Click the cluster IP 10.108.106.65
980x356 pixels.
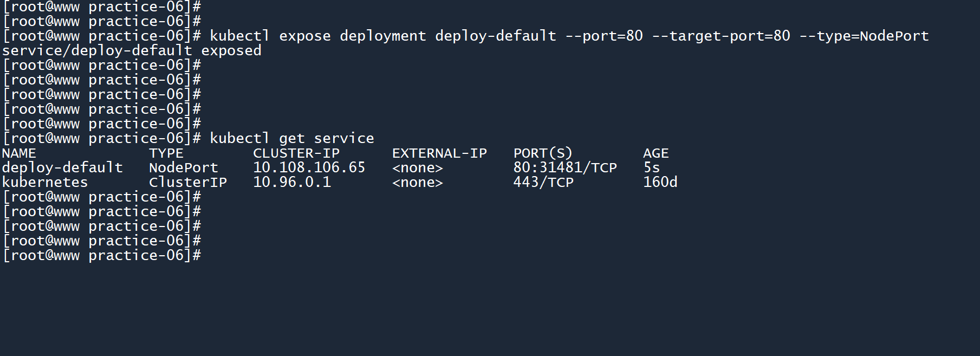309,168
